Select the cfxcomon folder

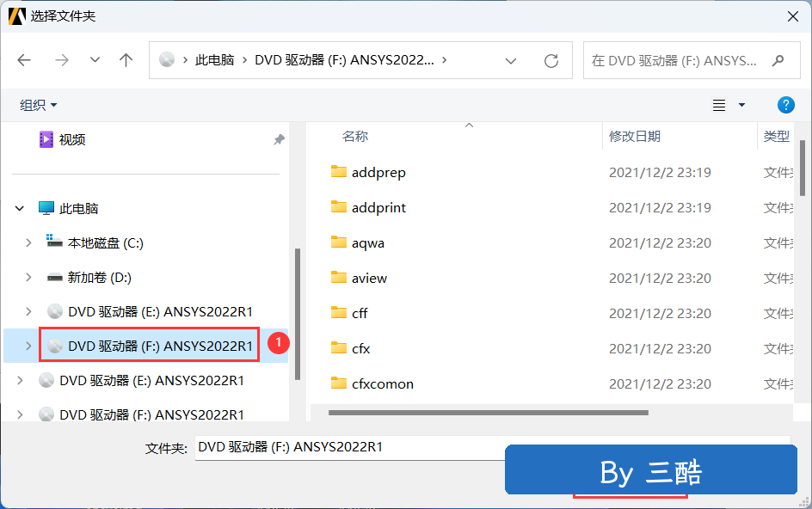click(x=372, y=383)
